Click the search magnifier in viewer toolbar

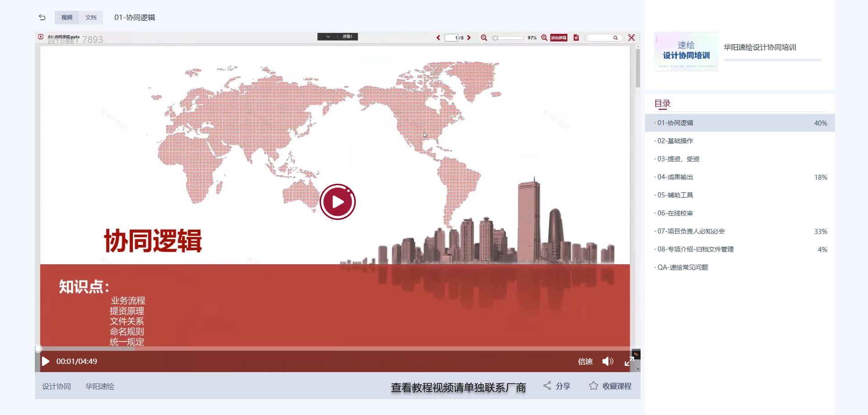coord(615,38)
